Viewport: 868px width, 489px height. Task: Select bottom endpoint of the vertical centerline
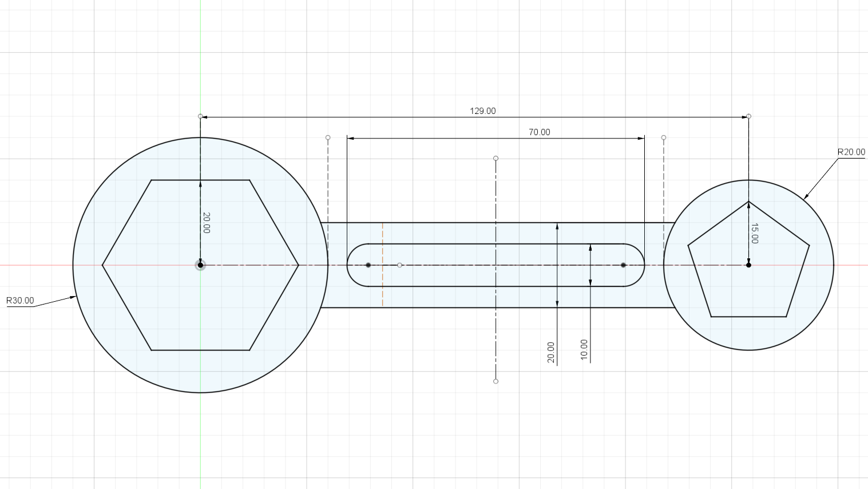pos(496,381)
